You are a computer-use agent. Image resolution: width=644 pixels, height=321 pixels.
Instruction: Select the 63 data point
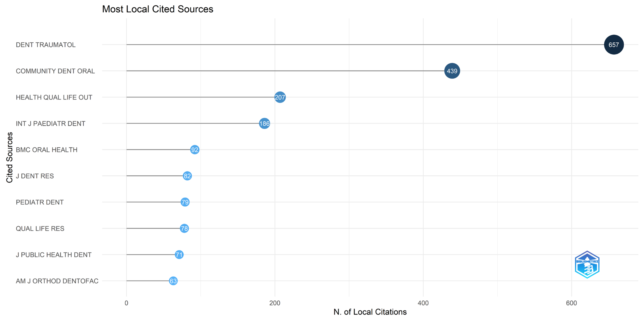[x=173, y=281]
